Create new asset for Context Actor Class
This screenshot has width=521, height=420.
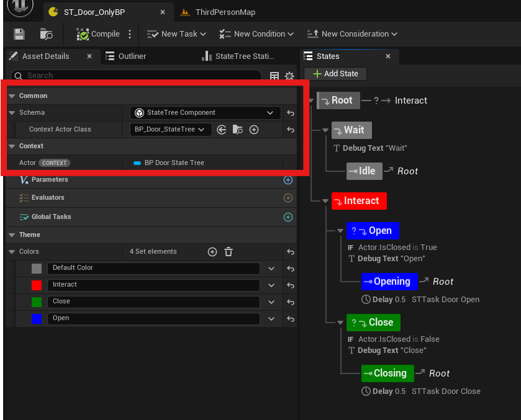click(253, 130)
